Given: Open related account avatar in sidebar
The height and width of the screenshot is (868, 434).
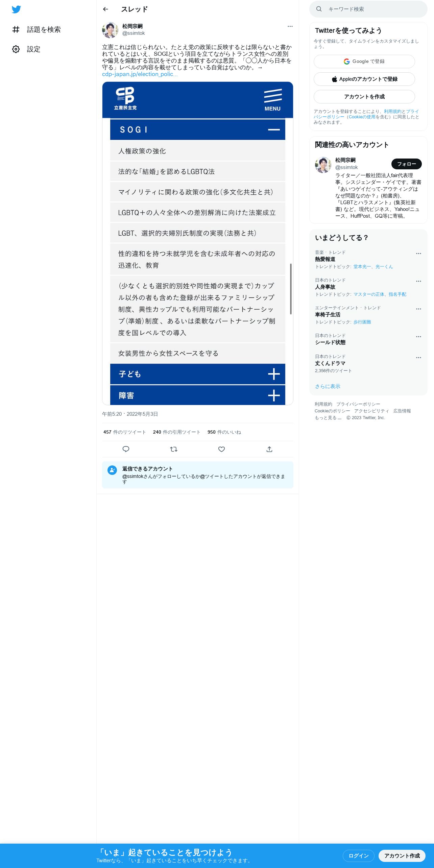Looking at the screenshot, I should point(323,165).
